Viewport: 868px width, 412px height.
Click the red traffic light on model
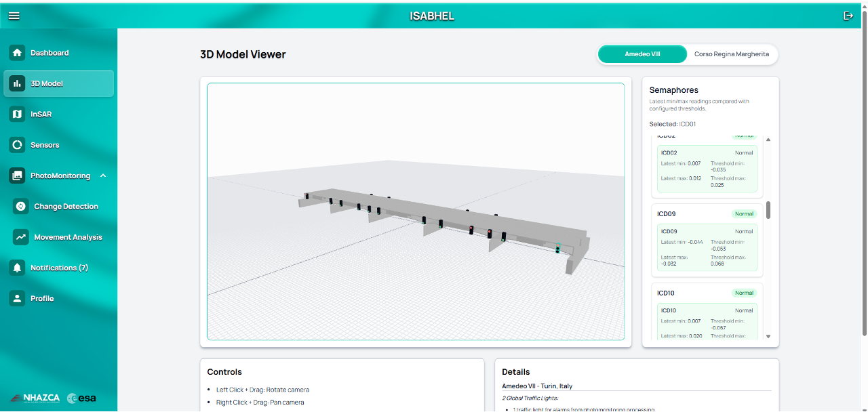click(x=489, y=234)
